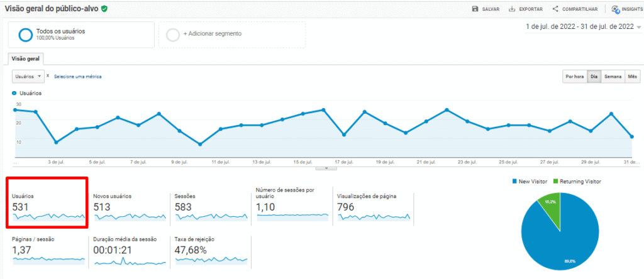This screenshot has height=279, width=644.
Task: Open the Usuários metric dropdown
Action: (x=28, y=76)
